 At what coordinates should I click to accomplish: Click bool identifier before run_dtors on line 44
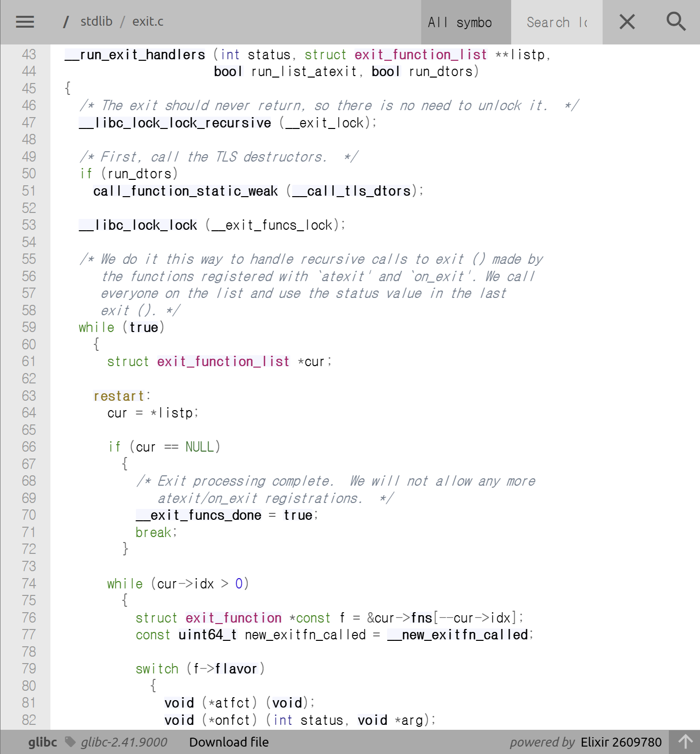(x=386, y=72)
